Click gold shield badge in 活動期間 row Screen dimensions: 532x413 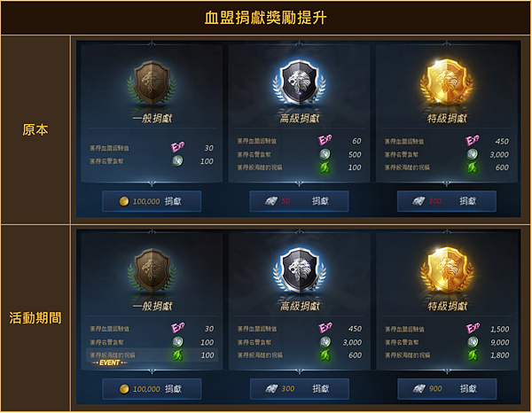pos(447,270)
